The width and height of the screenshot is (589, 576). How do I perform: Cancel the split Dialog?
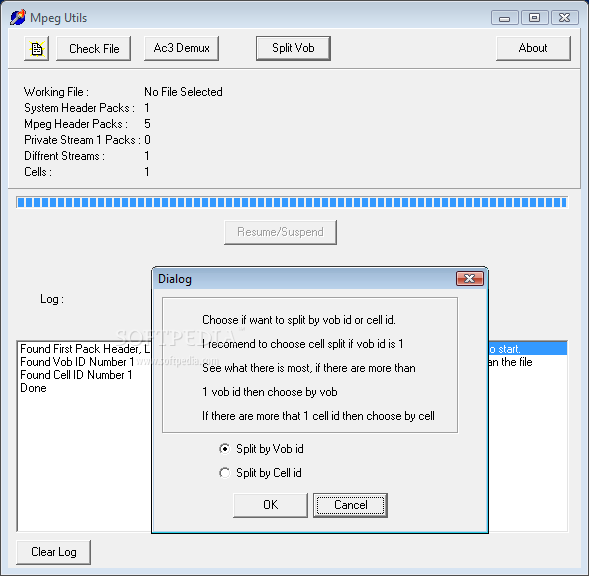point(350,505)
